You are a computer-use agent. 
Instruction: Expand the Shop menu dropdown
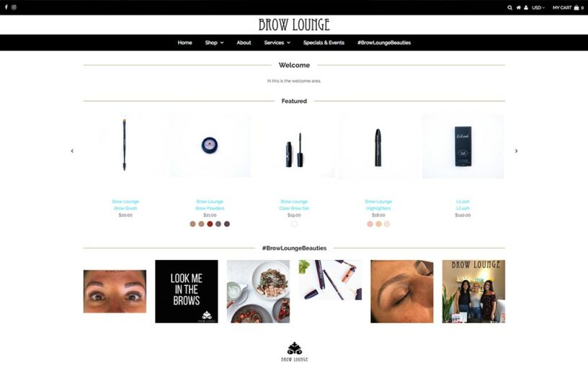(x=214, y=42)
